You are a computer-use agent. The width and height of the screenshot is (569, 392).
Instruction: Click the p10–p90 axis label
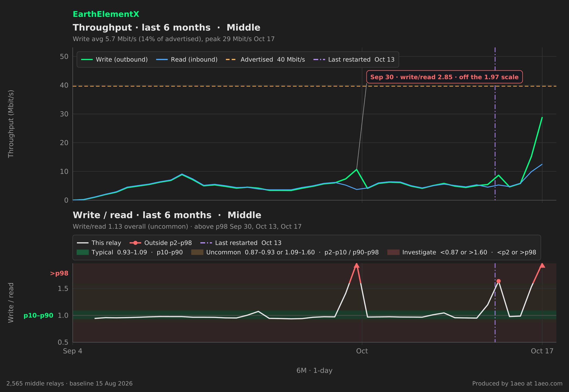[38, 316]
